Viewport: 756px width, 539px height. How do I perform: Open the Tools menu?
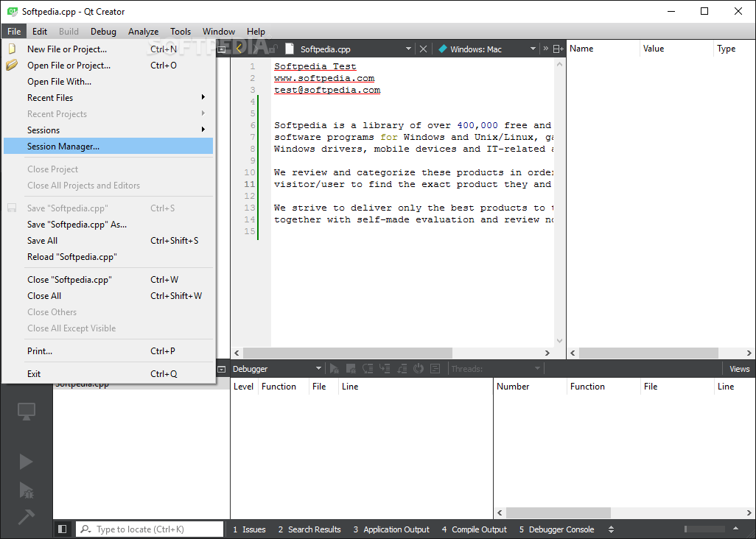click(x=181, y=32)
